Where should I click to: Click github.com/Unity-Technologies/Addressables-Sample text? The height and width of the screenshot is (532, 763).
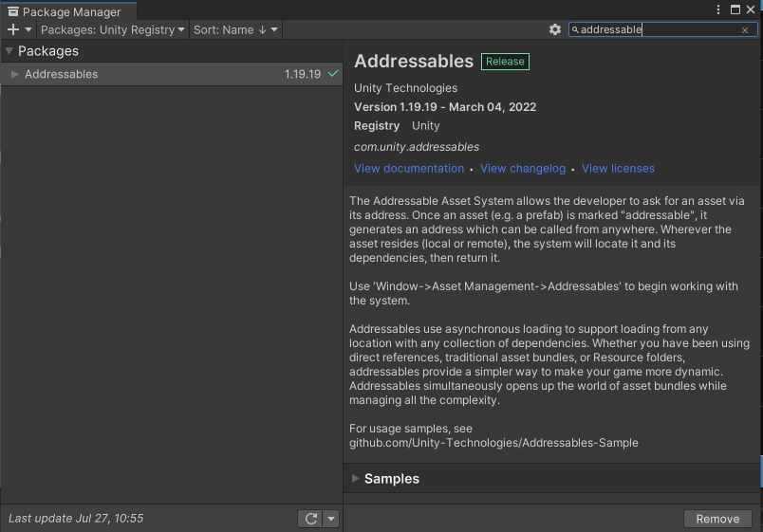tap(493, 443)
